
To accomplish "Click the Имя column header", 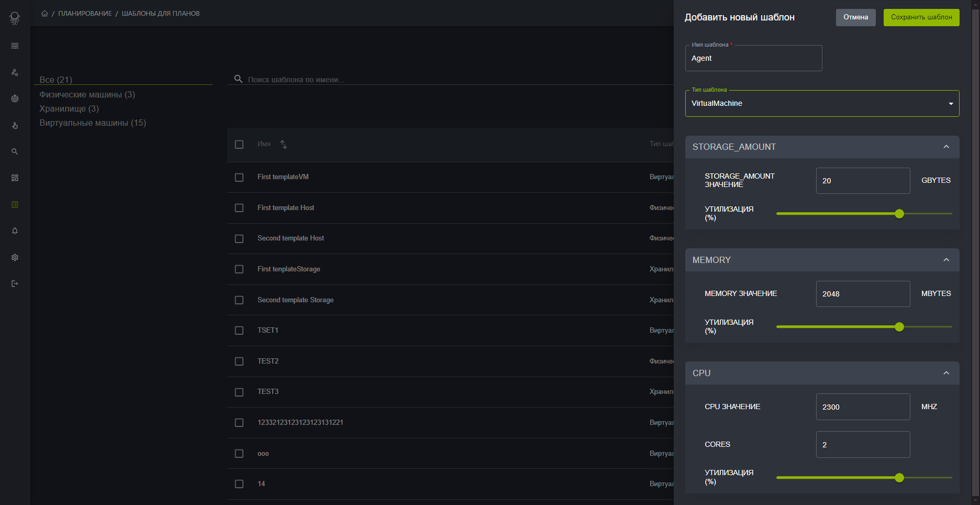I will [x=264, y=144].
